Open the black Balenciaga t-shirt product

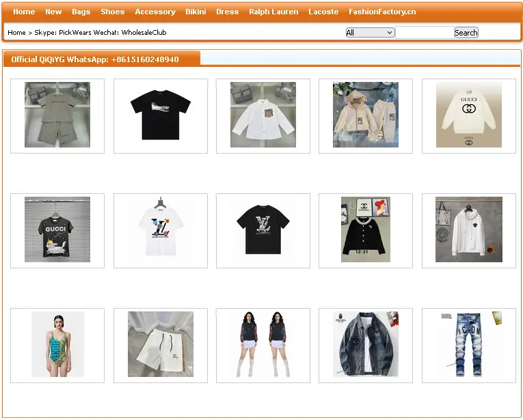click(161, 115)
